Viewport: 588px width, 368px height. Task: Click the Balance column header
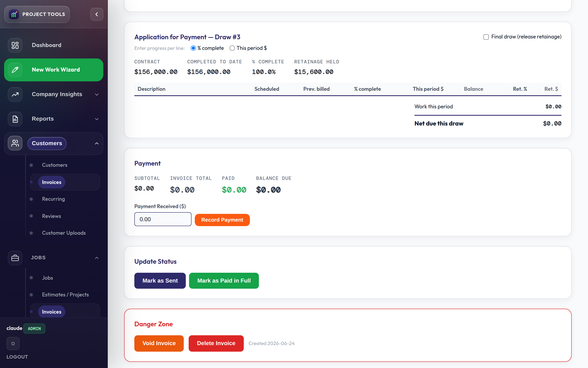pyautogui.click(x=473, y=89)
